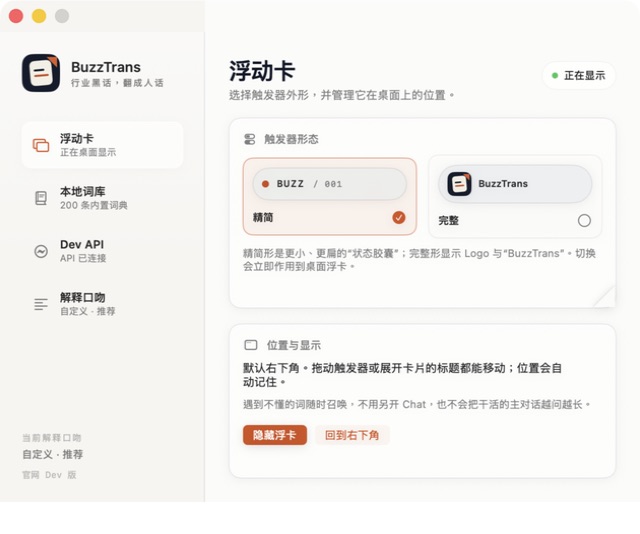Click the 正在桌面显示 subtitle
Viewport: 640px width, 534px height.
[x=88, y=153]
